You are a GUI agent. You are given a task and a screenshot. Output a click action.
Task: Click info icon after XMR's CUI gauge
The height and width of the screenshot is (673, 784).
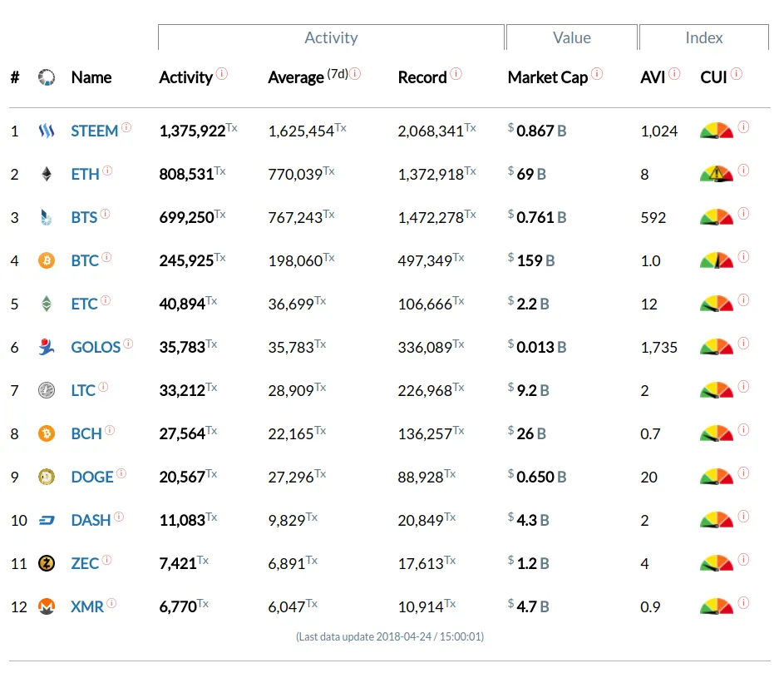744,603
